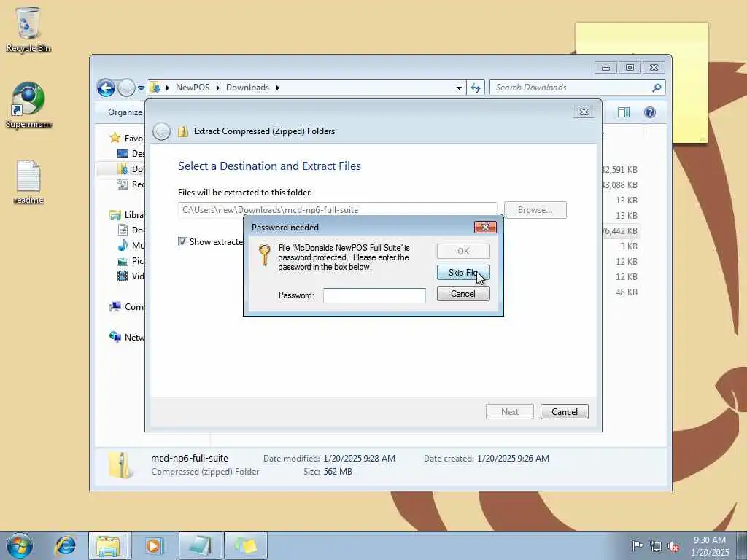Click the 3 KB file size entry

pos(628,246)
